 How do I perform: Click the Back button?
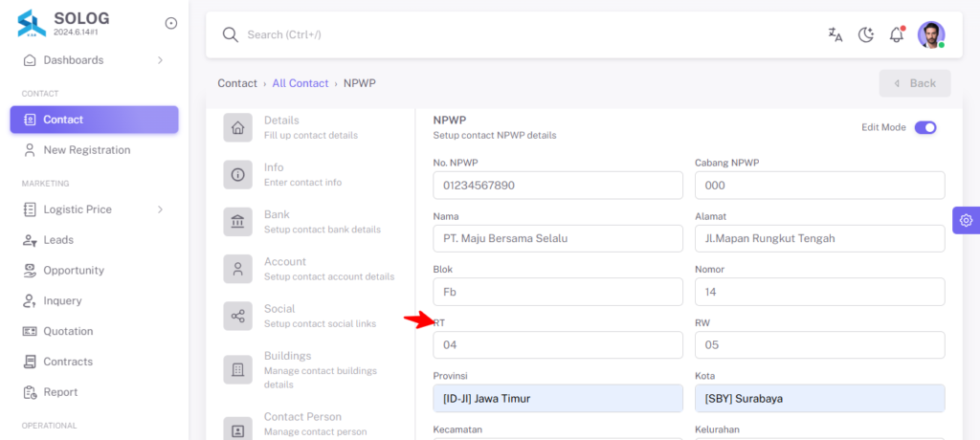[x=915, y=83]
